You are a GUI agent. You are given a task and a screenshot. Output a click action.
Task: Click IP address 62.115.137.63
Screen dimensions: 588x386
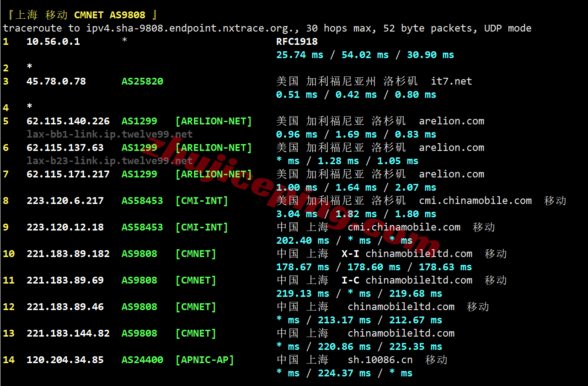65,148
